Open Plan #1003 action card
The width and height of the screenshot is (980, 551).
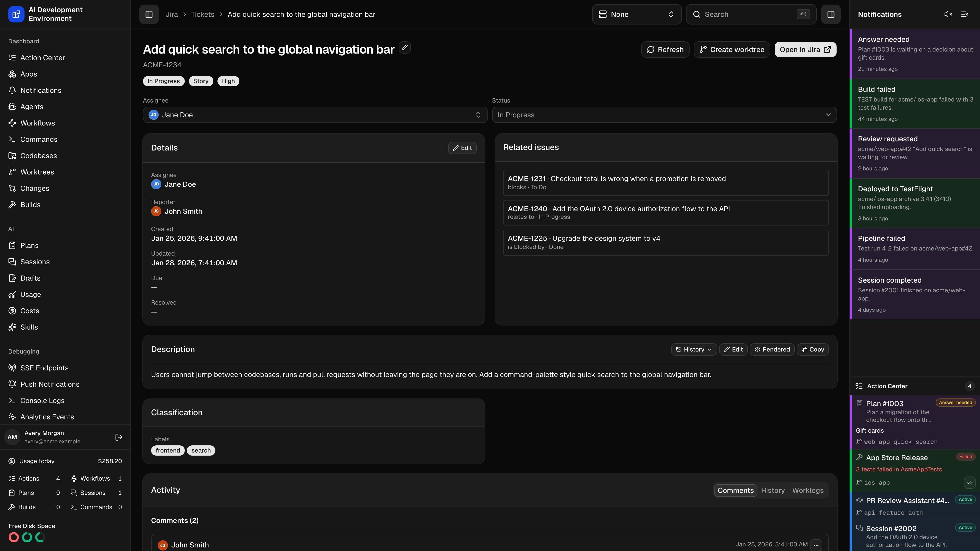[x=915, y=422]
